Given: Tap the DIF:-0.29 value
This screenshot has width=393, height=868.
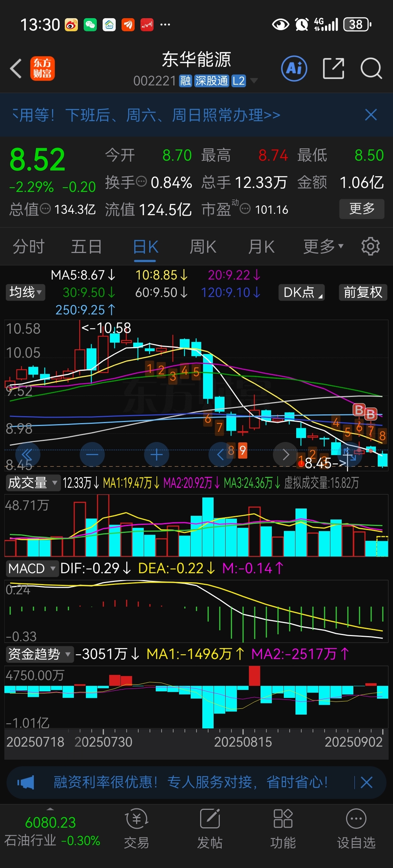Looking at the screenshot, I should click(95, 568).
